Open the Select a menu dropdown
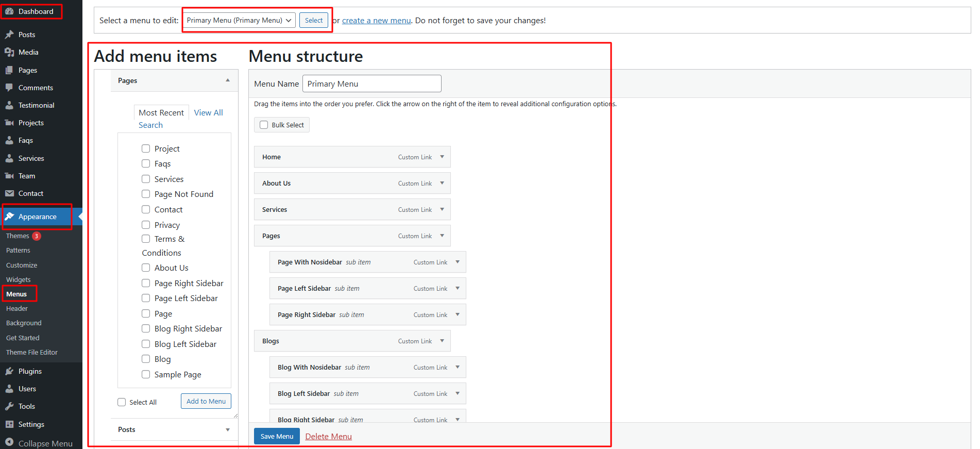The width and height of the screenshot is (980, 449). point(240,20)
